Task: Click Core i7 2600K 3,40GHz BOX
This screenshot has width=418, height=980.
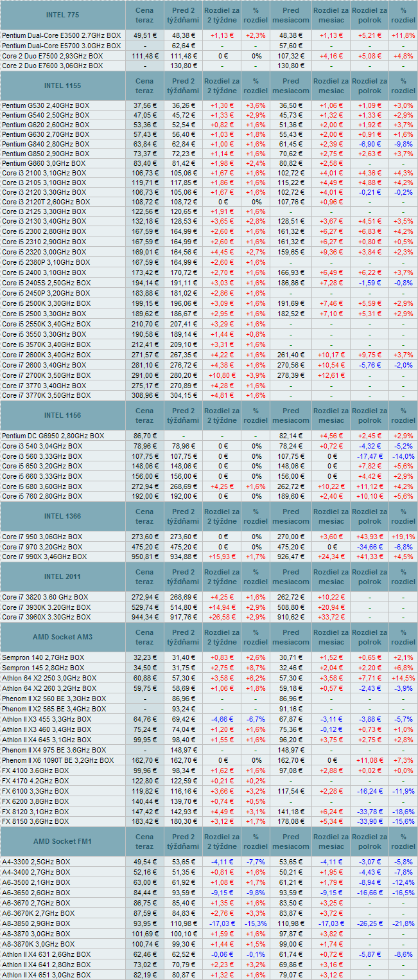Action: tap(46, 355)
